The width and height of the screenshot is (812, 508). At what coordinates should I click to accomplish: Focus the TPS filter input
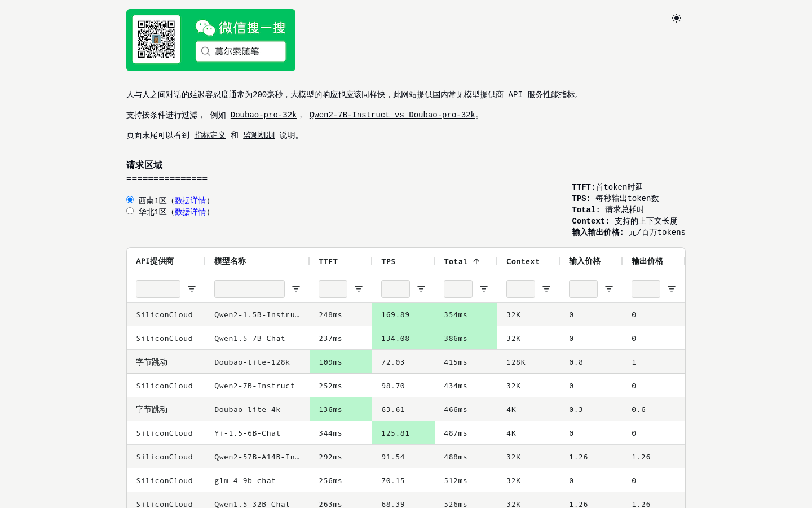(395, 289)
